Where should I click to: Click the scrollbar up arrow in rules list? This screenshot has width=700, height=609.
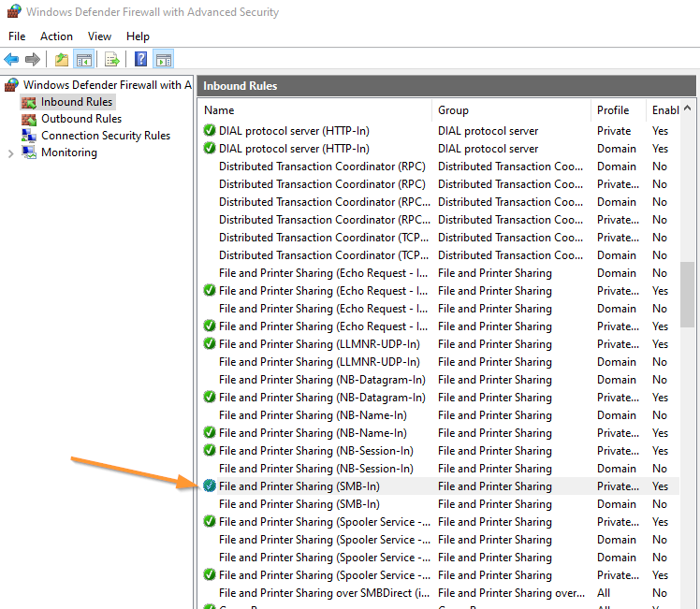tap(688, 108)
